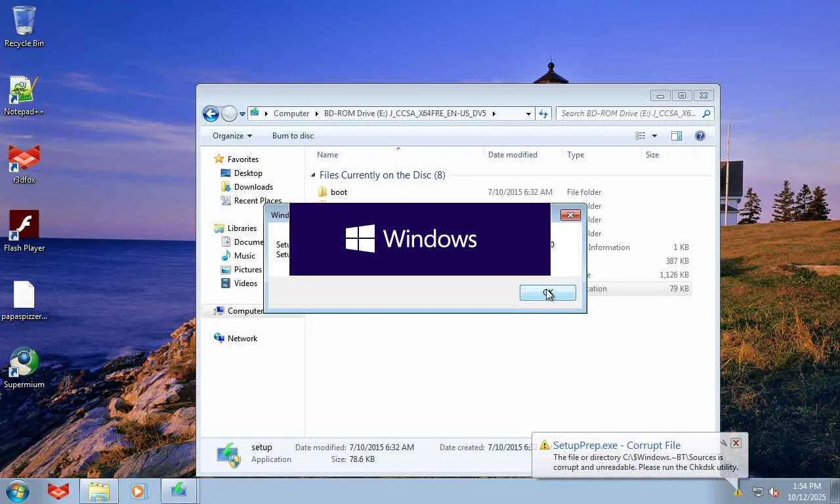Open the Pictures library
The image size is (840, 504).
(248, 270)
